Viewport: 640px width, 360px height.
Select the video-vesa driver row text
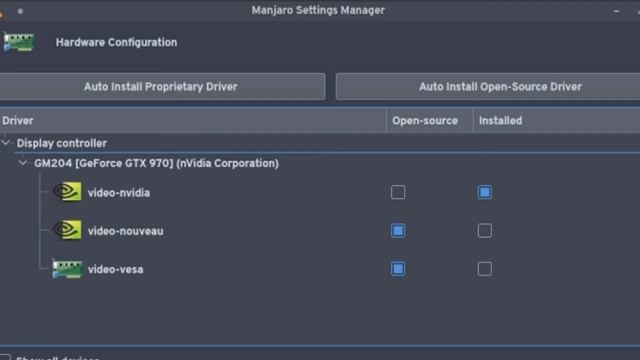click(116, 269)
